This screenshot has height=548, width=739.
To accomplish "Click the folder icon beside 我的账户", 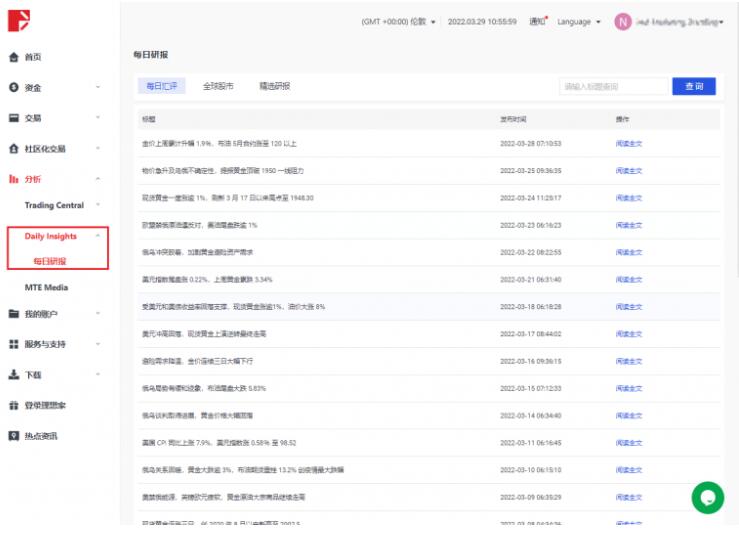I will pyautogui.click(x=14, y=314).
